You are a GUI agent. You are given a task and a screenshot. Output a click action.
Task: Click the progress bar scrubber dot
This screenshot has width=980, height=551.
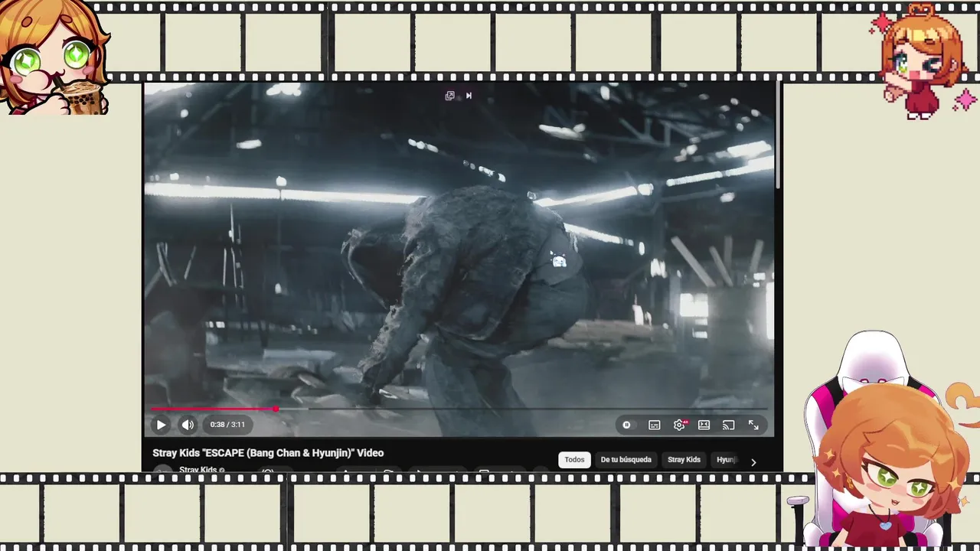[275, 409]
